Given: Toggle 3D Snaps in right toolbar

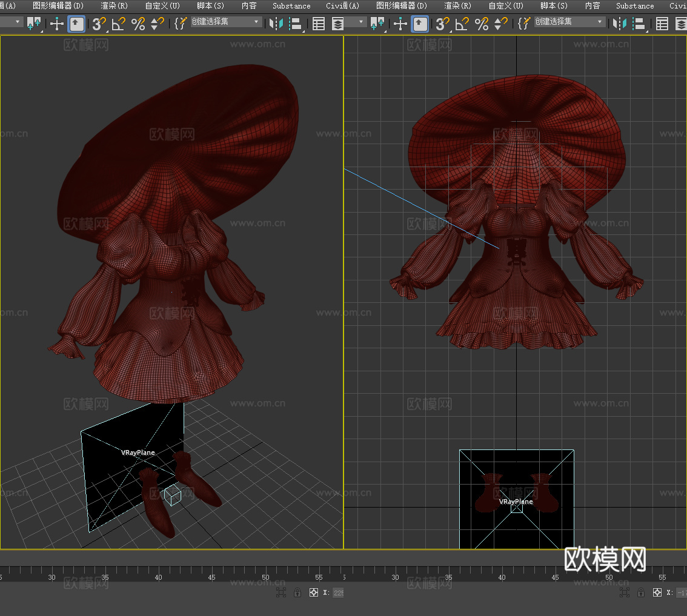Looking at the screenshot, I should (x=442, y=24).
